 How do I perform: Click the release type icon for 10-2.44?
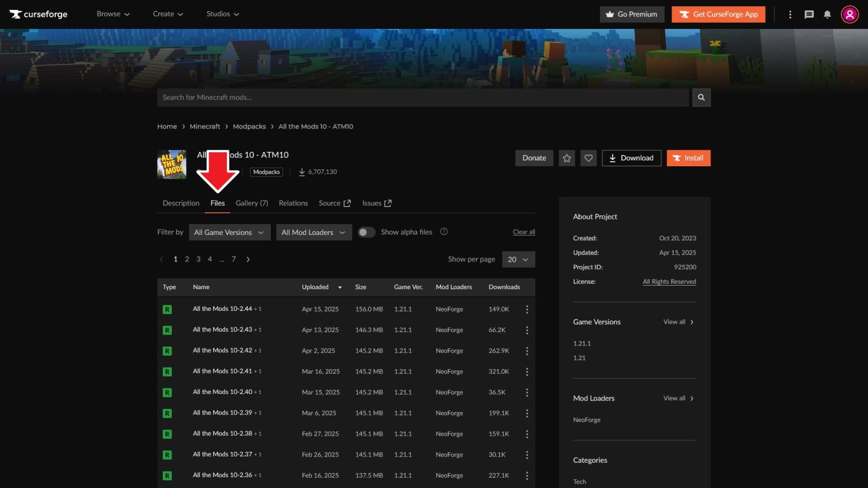(167, 309)
